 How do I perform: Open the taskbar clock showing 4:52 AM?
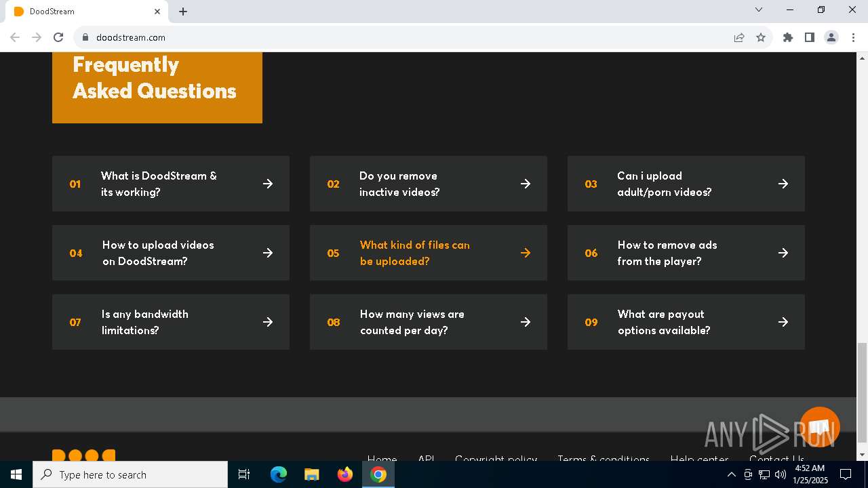coord(810,474)
